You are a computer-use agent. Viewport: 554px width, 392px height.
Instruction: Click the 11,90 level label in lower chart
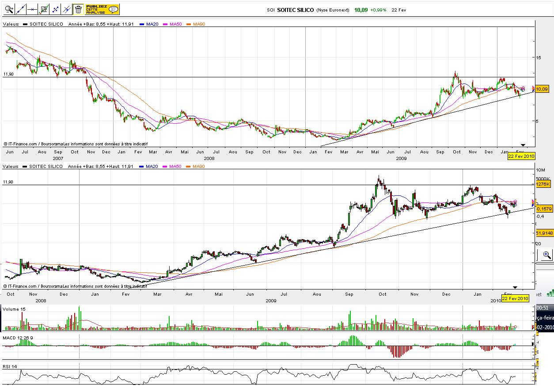(8, 182)
